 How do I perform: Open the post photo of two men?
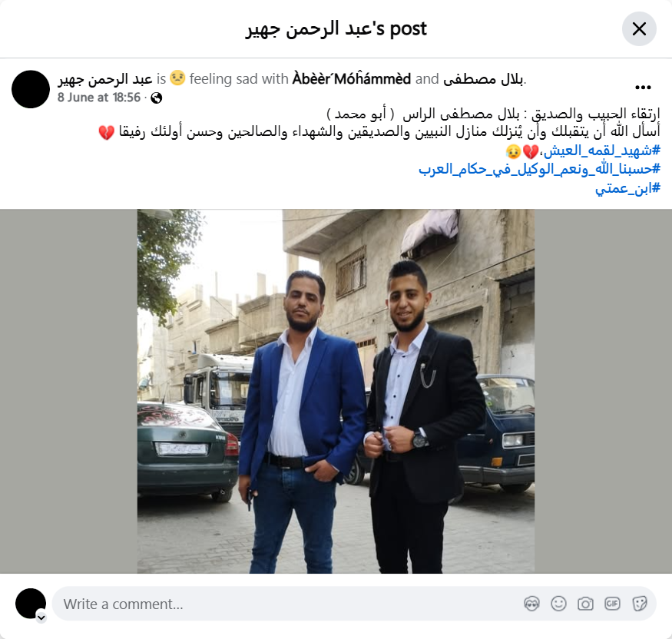pos(336,391)
